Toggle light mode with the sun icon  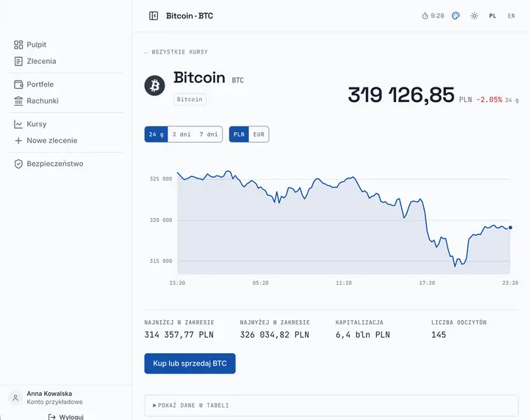pyautogui.click(x=475, y=16)
